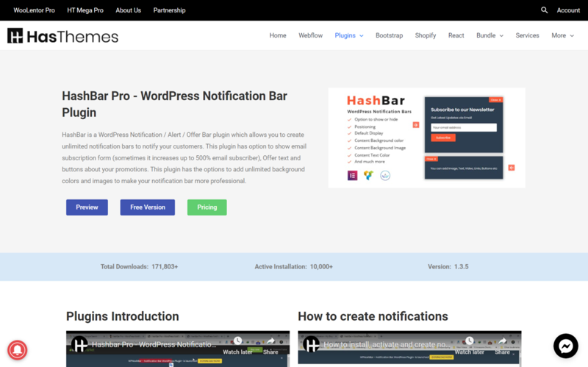Open the search magnifier icon
The image size is (588, 367).
(x=544, y=10)
